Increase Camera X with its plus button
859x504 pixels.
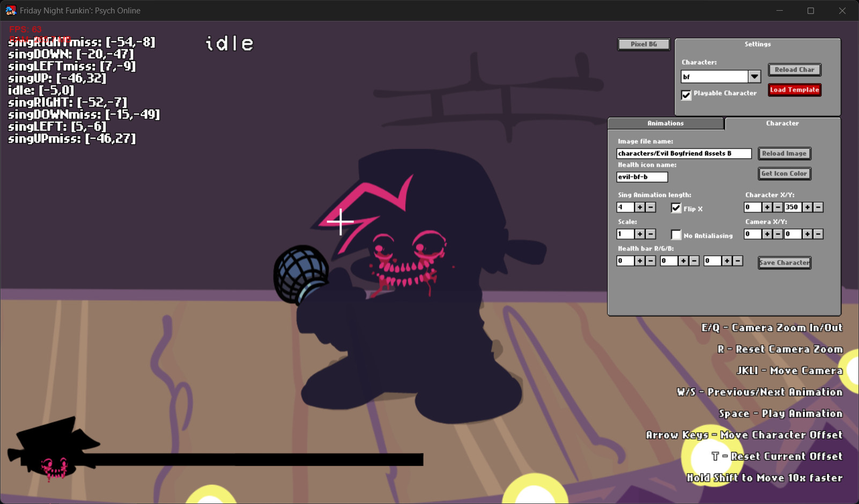click(x=767, y=234)
